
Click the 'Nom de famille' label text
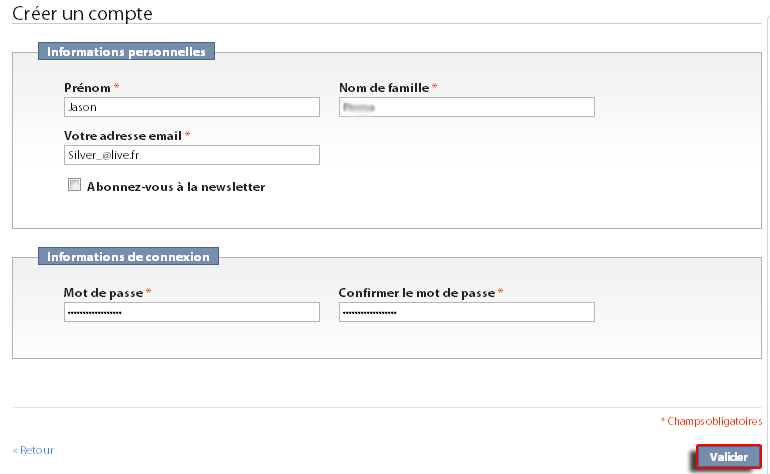(384, 88)
